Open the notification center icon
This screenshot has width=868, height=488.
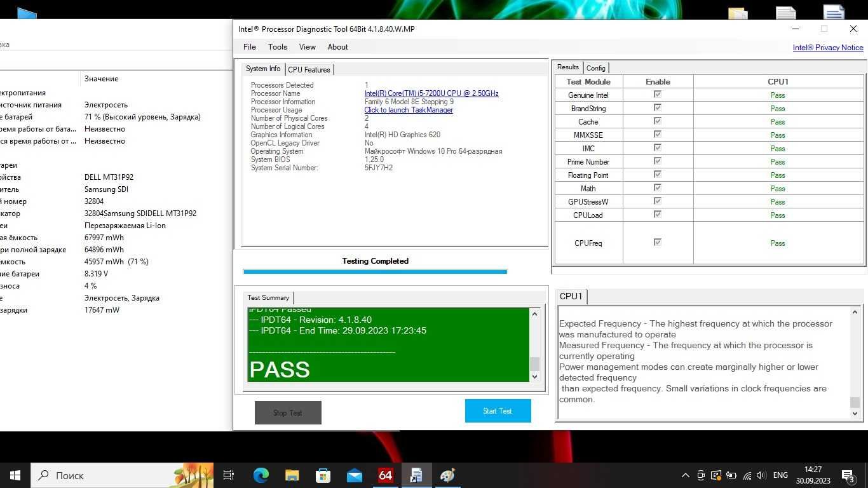point(848,475)
